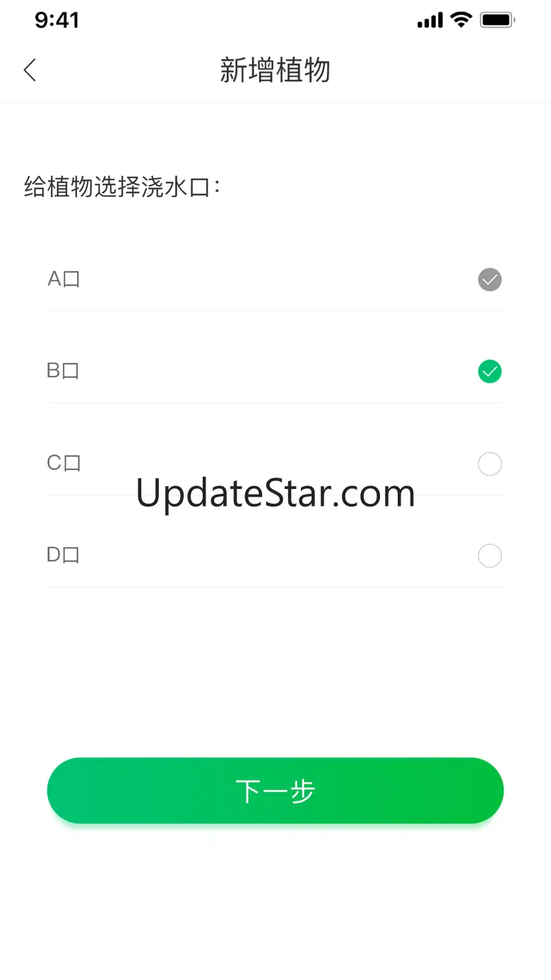Click the 新增植物 page title
Viewport: 551px width, 980px height.
pos(275,71)
